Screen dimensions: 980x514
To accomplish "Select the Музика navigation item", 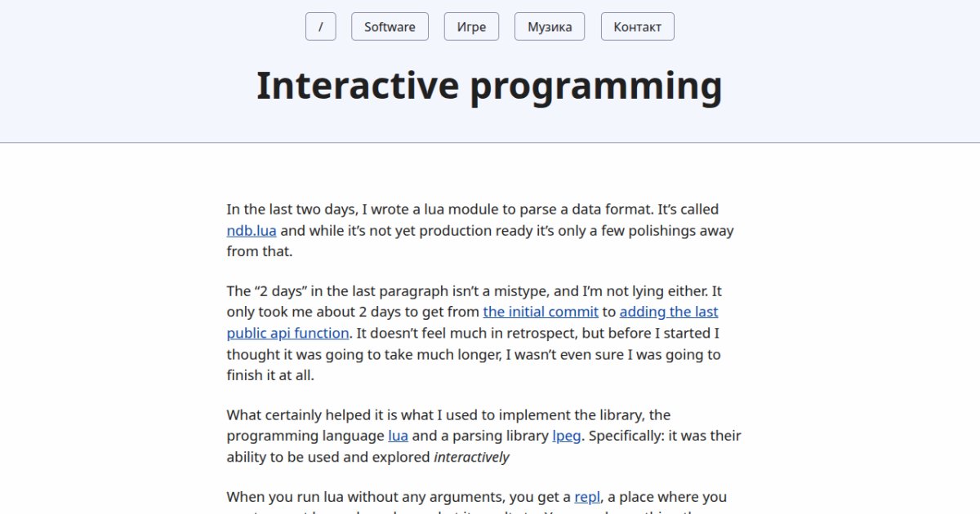I will [550, 27].
